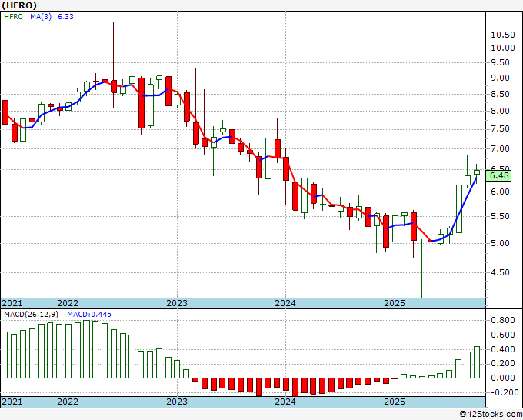The height and width of the screenshot is (420, 523).
Task: Click the 7.50 price axis label
Action: click(500, 129)
